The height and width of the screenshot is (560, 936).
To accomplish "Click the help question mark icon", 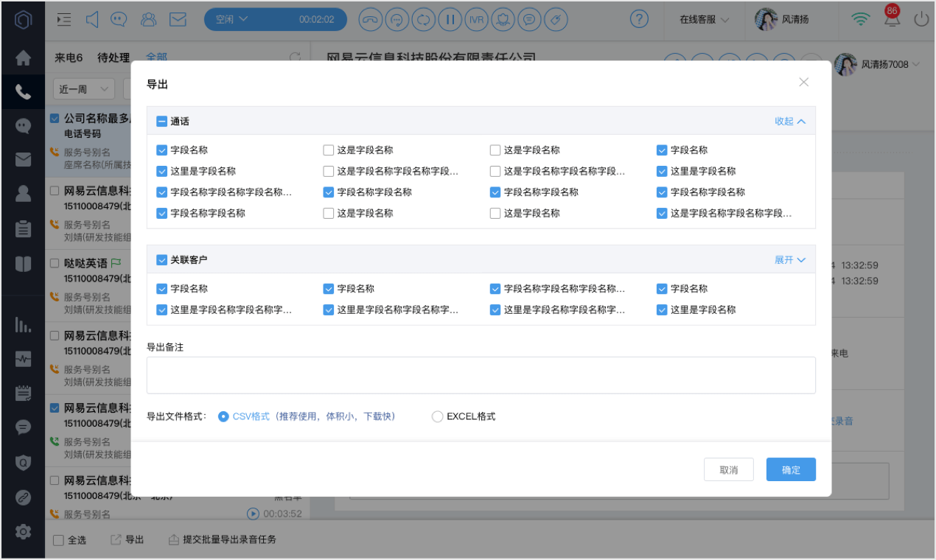I will 640,20.
